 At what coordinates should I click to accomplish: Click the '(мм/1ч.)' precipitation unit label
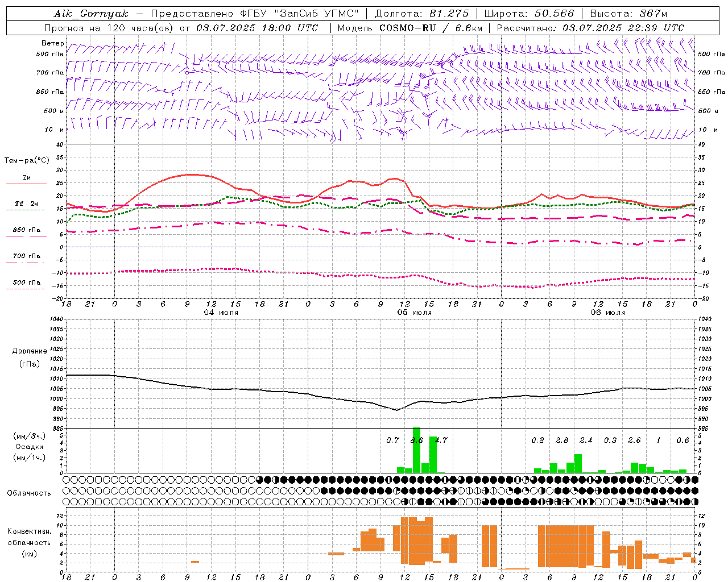click(30, 458)
